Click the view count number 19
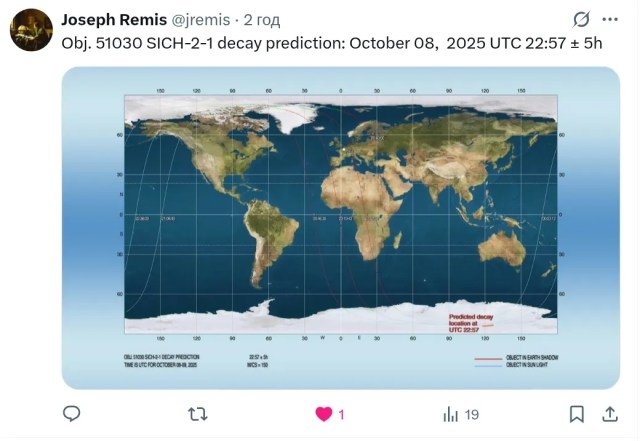This screenshot has height=441, width=640. 472,414
